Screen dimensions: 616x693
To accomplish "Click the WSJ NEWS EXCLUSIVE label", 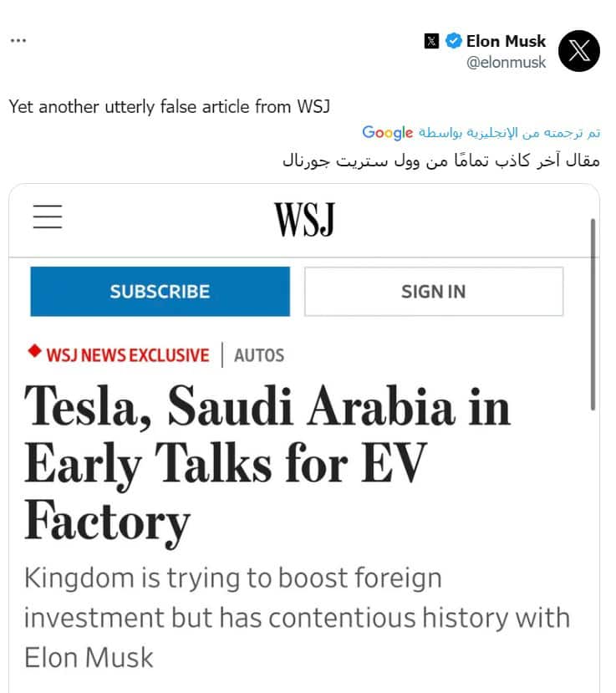I will 127,355.
